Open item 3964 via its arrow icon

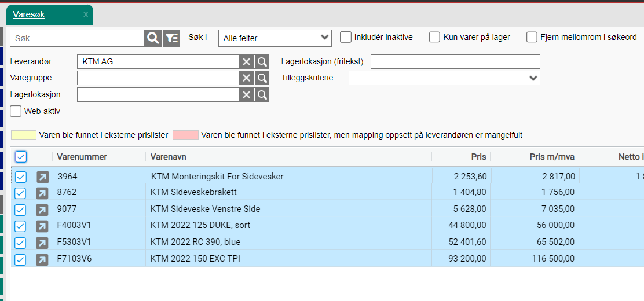42,177
